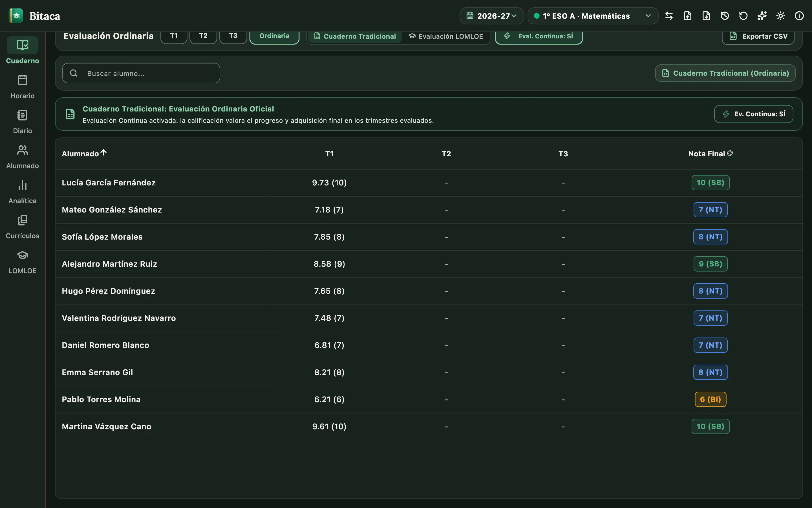Click the help icon beside Nota Final
The width and height of the screenshot is (812, 508).
(730, 153)
